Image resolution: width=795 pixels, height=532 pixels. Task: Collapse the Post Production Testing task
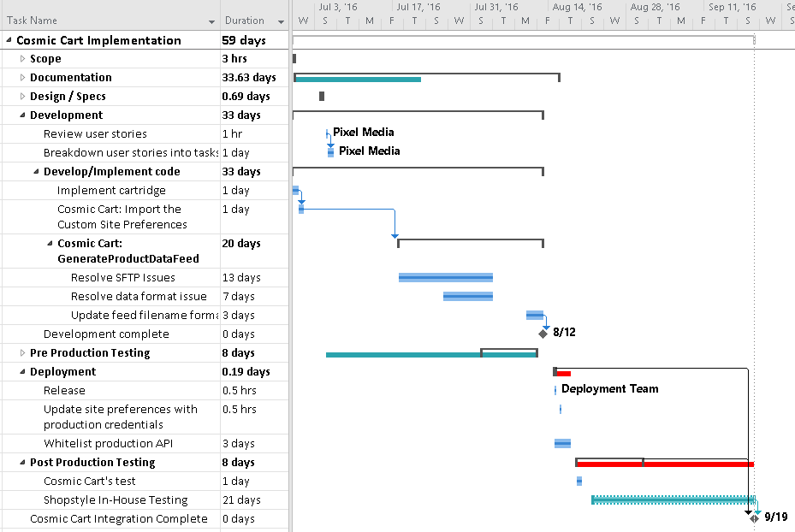(x=22, y=462)
